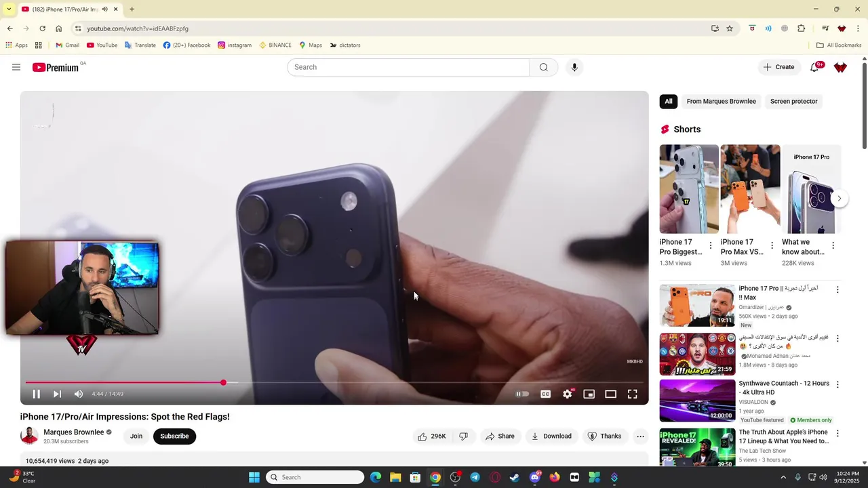Viewport: 868px width, 488px height.
Task: Open YouTube notifications bell
Action: [815, 67]
